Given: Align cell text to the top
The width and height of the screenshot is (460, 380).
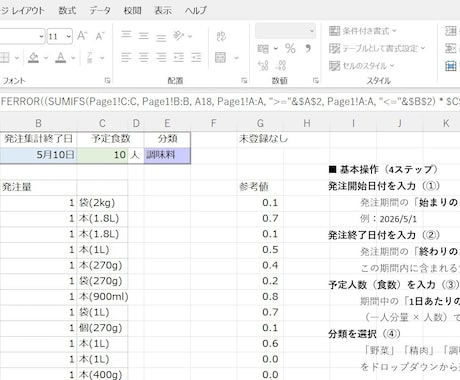Looking at the screenshot, I should (126, 35).
